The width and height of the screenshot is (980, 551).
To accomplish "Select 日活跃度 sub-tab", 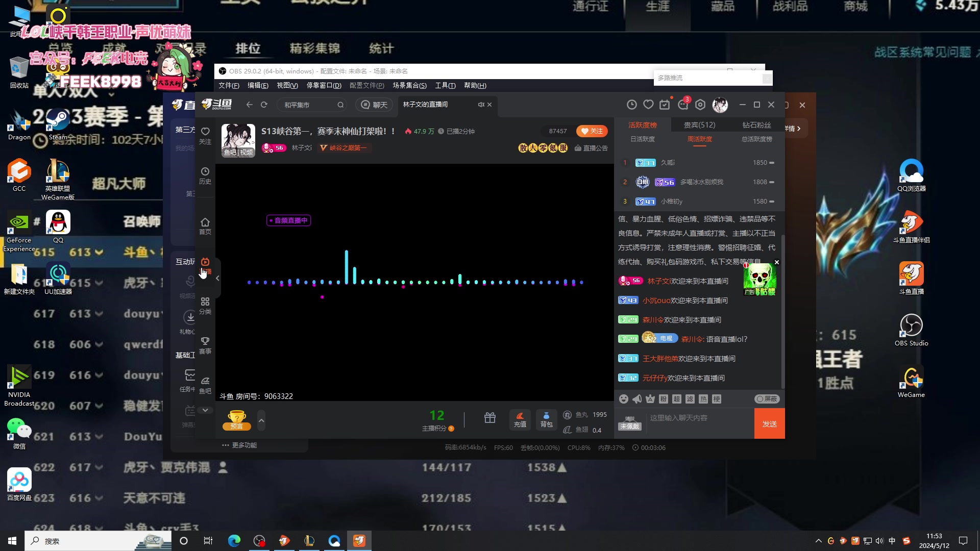I will 642,139.
